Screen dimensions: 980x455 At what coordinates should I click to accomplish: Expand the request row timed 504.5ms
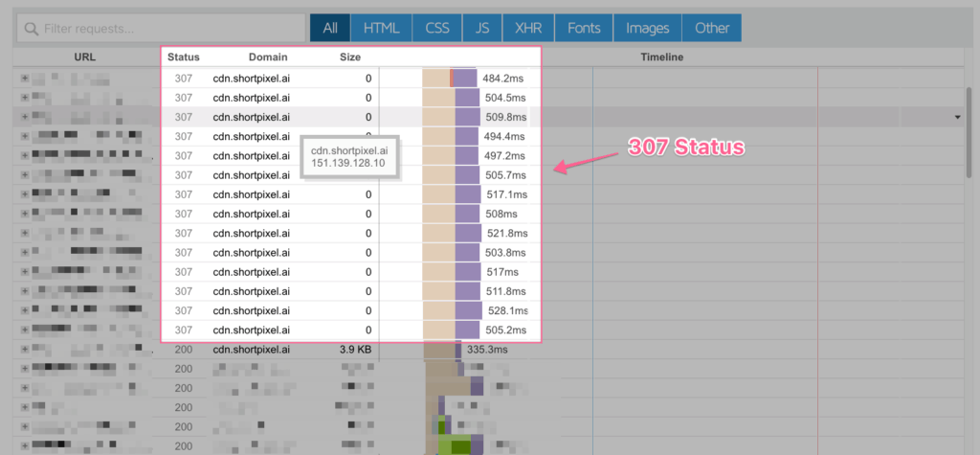point(25,98)
